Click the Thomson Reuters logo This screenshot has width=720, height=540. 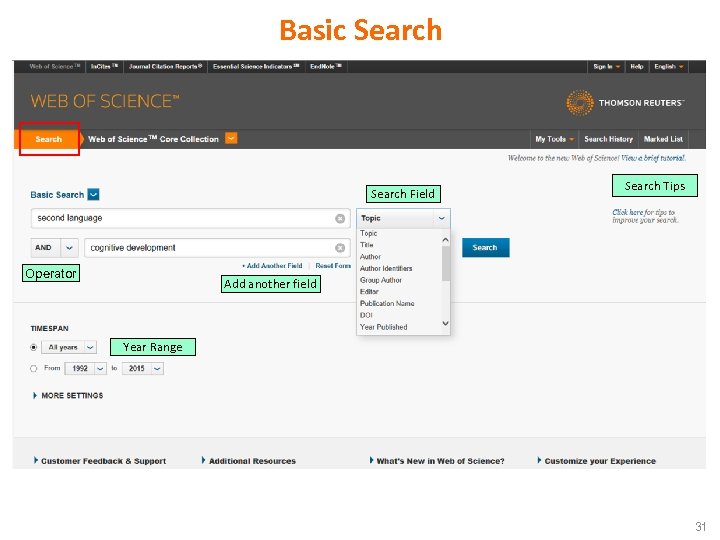625,103
